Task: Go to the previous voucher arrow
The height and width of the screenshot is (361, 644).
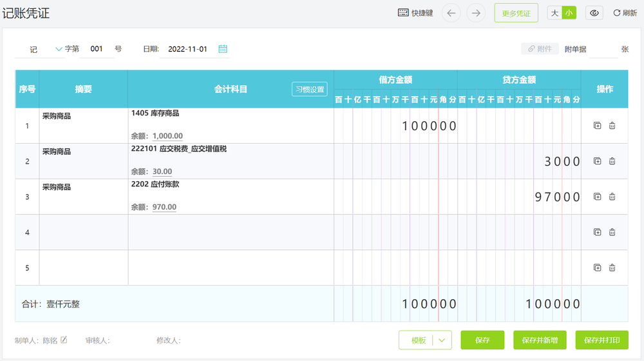Action: [451, 13]
